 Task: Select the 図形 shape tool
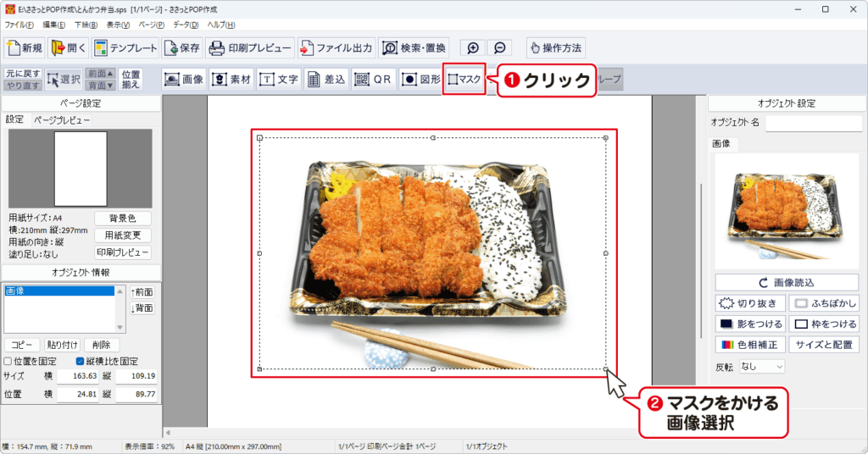[420, 80]
